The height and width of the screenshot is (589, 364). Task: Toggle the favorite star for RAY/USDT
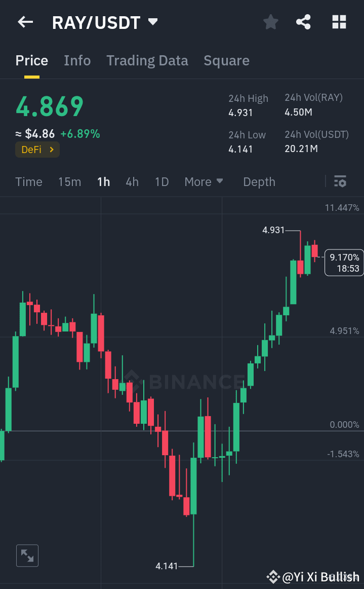[x=270, y=22]
